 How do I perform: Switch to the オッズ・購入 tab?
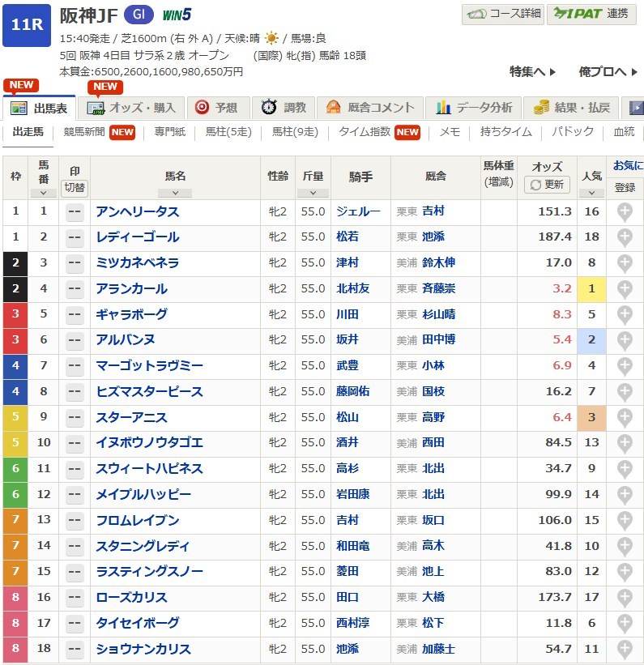coord(132,108)
